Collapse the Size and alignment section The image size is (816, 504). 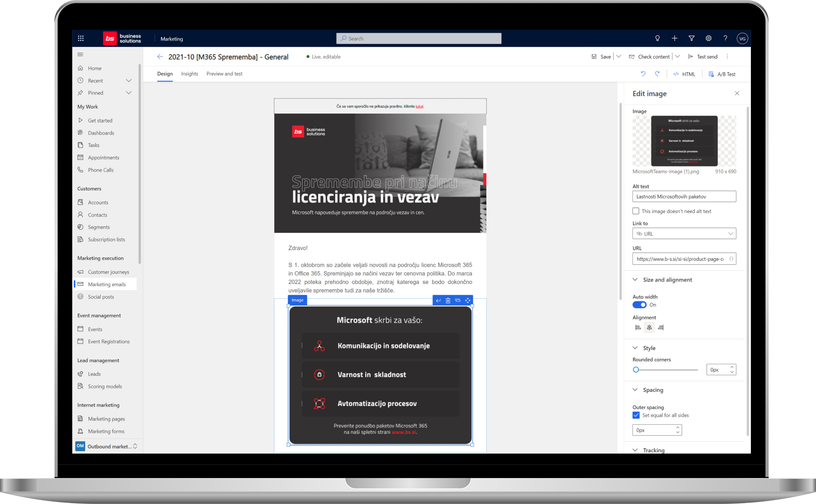[x=635, y=279]
